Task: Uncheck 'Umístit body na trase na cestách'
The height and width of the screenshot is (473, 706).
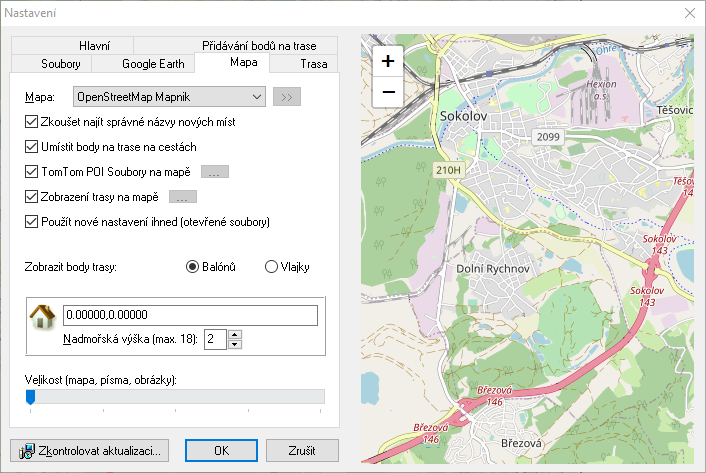Action: pos(31,147)
